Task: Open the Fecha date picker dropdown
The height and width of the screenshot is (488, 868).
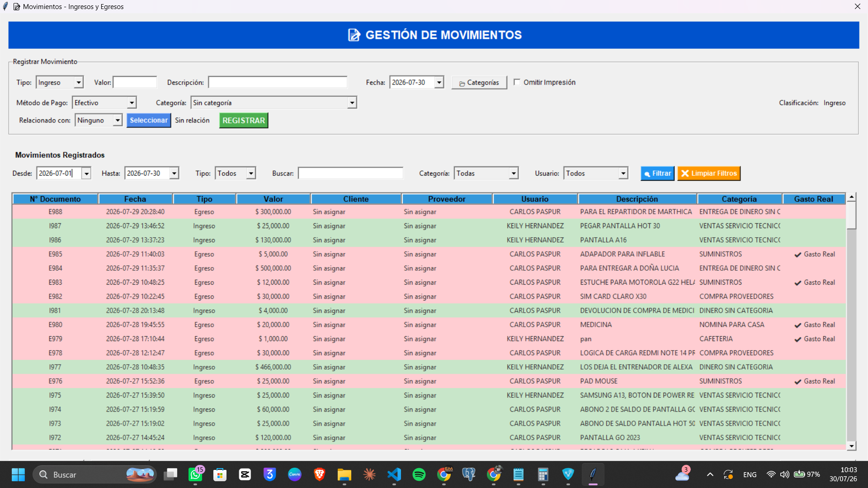Action: pyautogui.click(x=439, y=83)
